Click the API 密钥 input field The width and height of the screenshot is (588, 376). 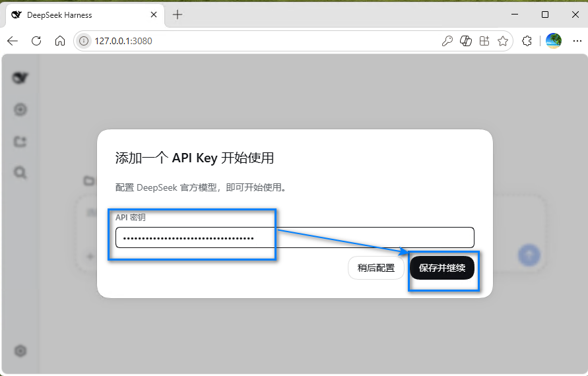295,237
